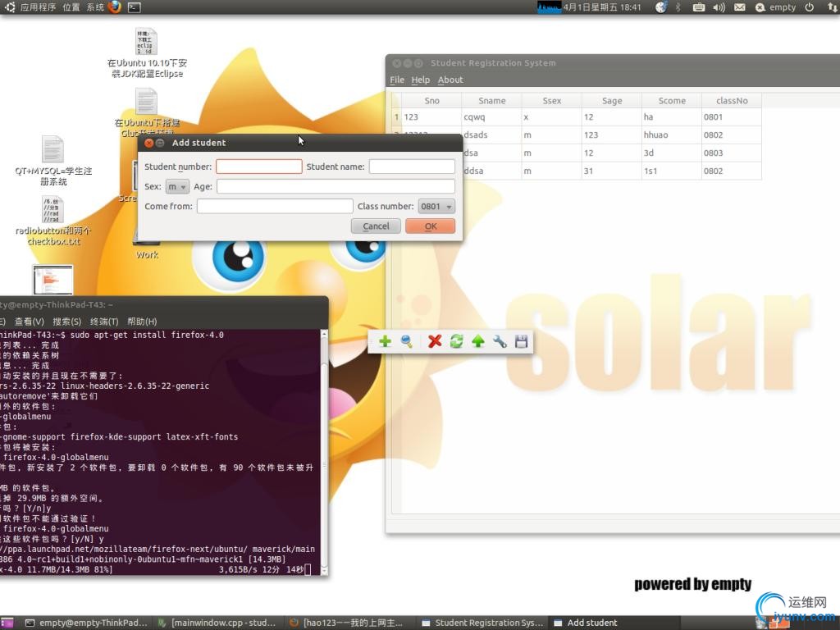Select the 3d Scome cell
This screenshot has width=840, height=630.
[672, 153]
